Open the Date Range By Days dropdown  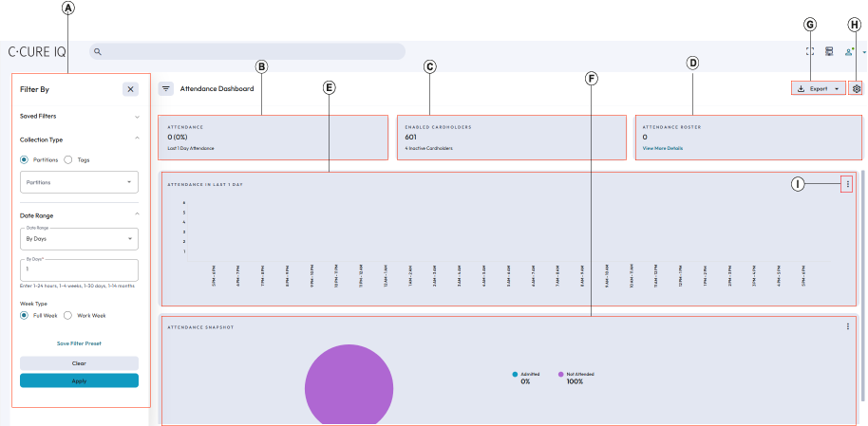79,238
